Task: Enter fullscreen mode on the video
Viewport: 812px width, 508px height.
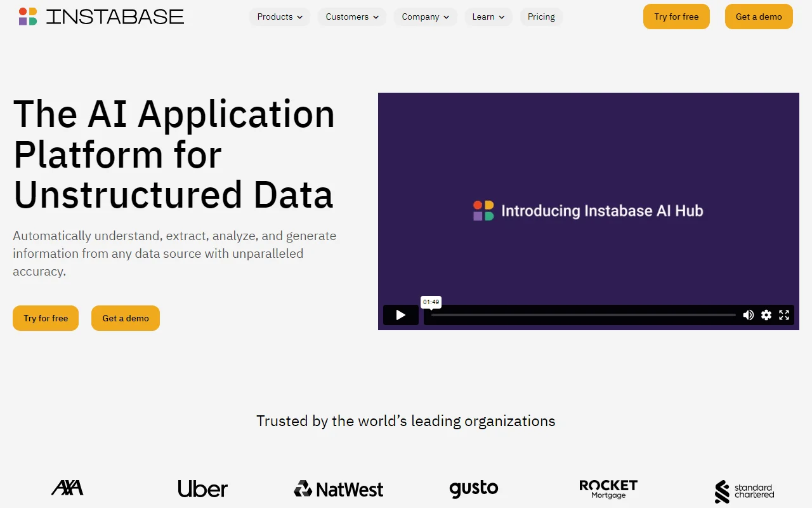Action: (784, 315)
